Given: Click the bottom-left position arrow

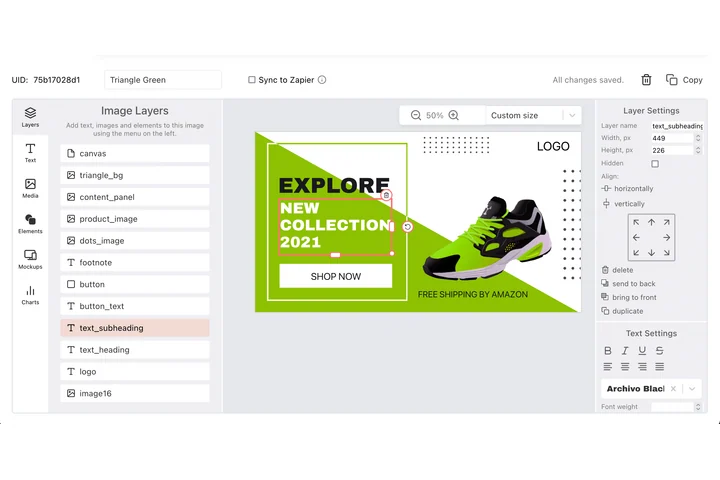Looking at the screenshot, I should coord(636,253).
